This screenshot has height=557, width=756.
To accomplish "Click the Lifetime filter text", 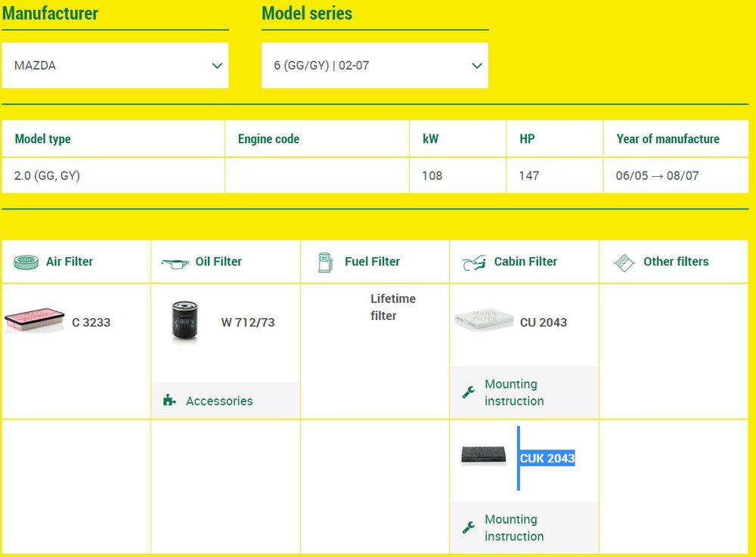I will [x=393, y=307].
